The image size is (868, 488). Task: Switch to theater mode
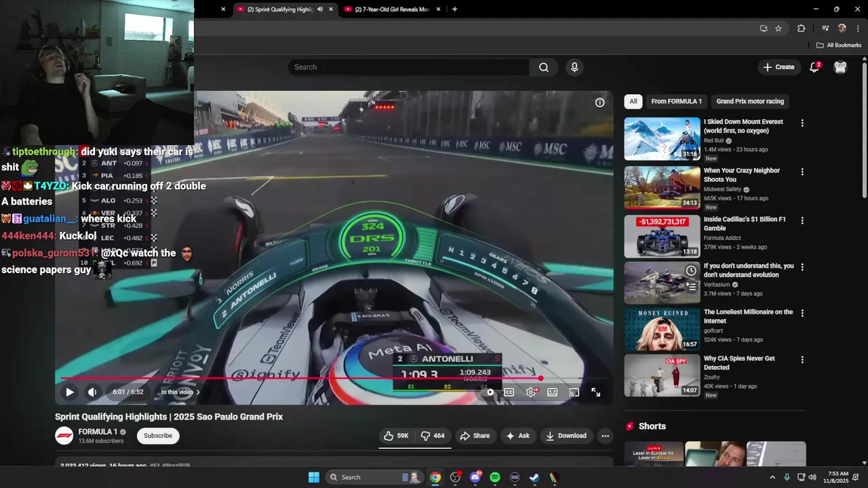coord(553,392)
